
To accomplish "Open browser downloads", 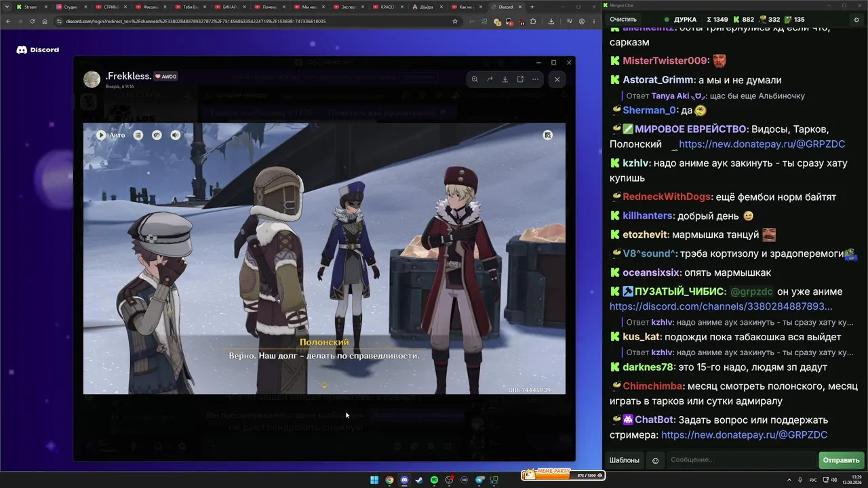I will 551,21.
